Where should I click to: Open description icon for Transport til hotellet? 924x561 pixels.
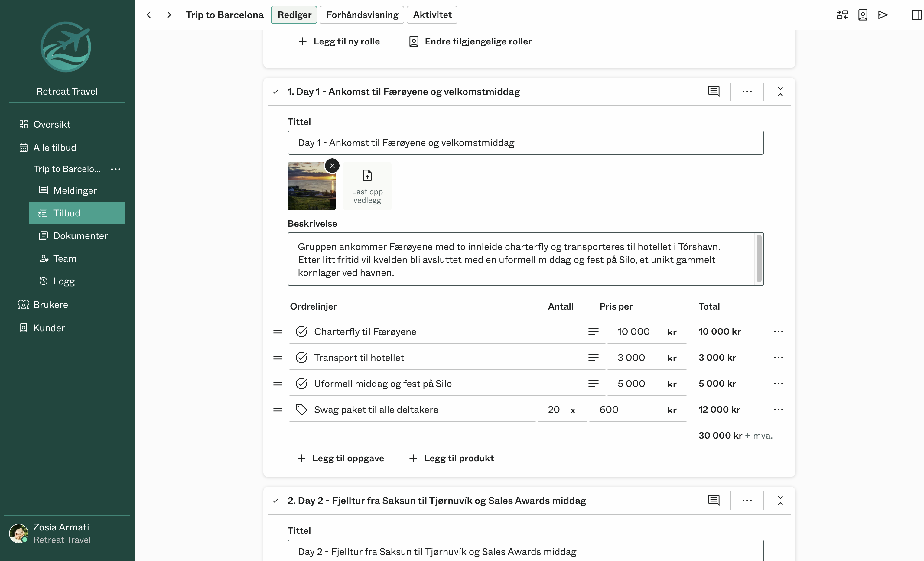tap(593, 357)
